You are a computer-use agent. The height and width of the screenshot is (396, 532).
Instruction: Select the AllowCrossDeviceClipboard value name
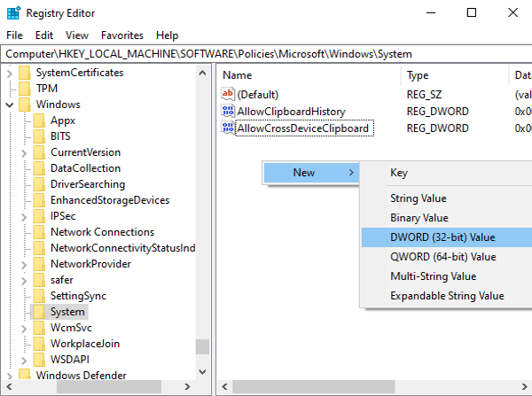point(304,128)
